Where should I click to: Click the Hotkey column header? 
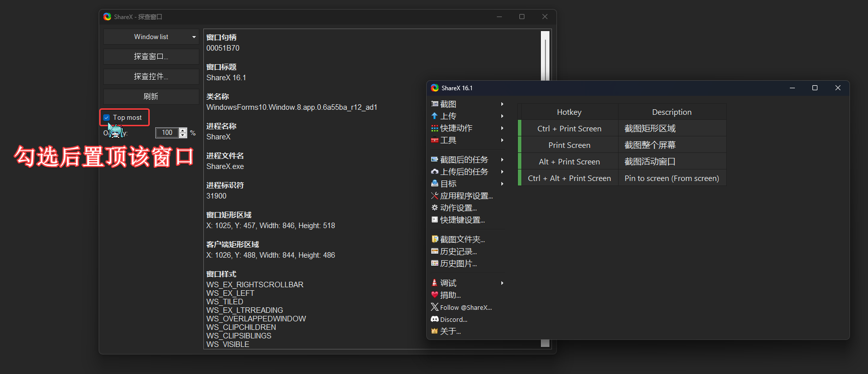point(569,112)
